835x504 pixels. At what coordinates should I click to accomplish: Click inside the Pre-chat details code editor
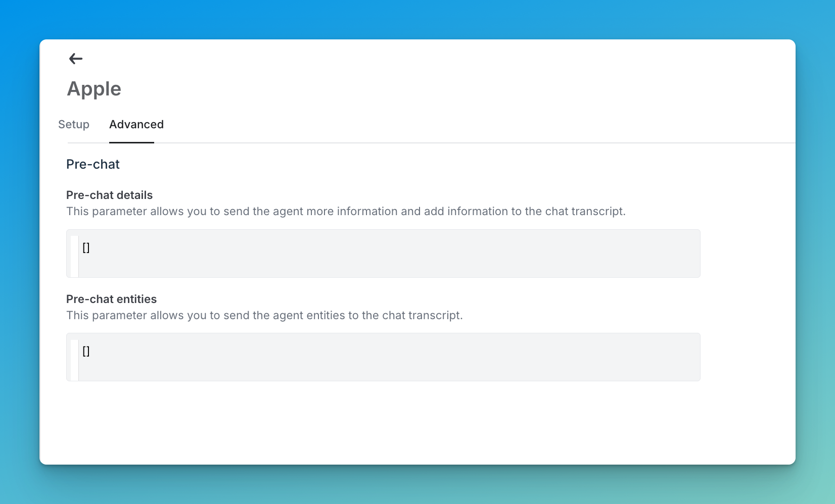point(383,254)
